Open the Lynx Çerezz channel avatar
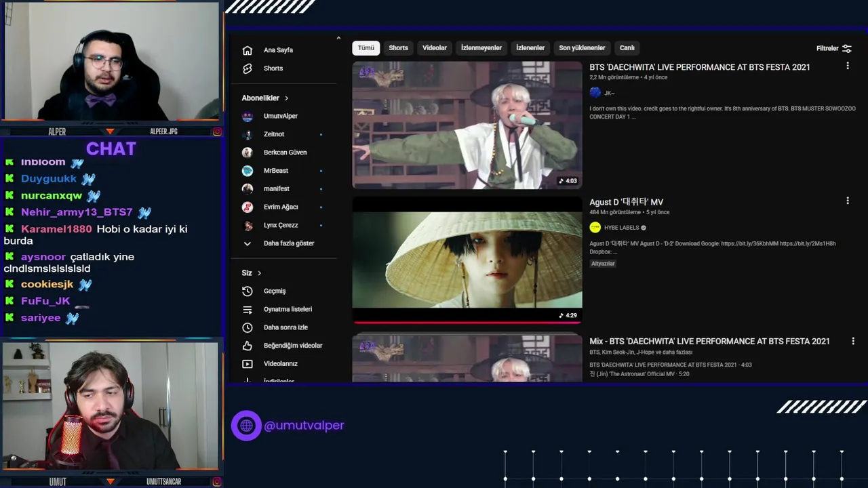The width and height of the screenshot is (868, 488). point(248,225)
